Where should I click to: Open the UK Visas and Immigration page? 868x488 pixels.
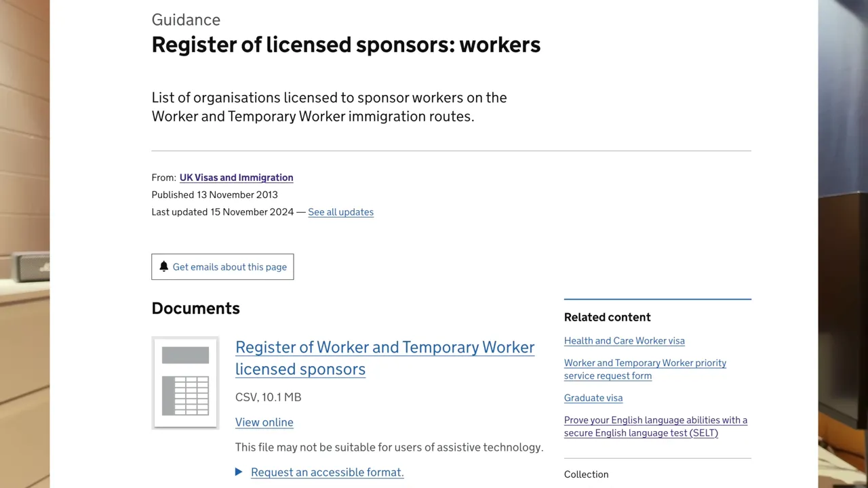tap(236, 177)
